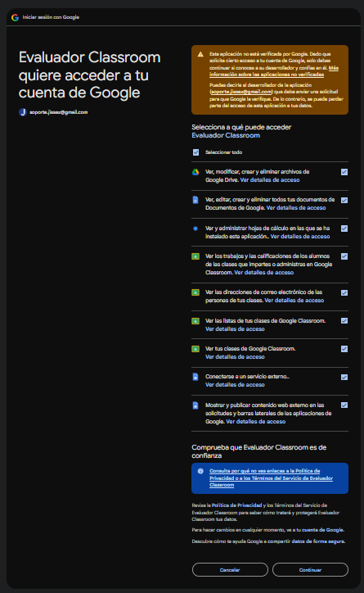Click the account avatar beside soporte.jissez@gmail.com
364x593 pixels.
coord(23,112)
